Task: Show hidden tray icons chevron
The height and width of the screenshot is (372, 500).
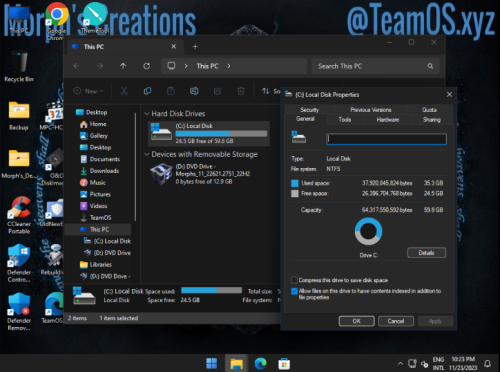Action: (x=400, y=364)
